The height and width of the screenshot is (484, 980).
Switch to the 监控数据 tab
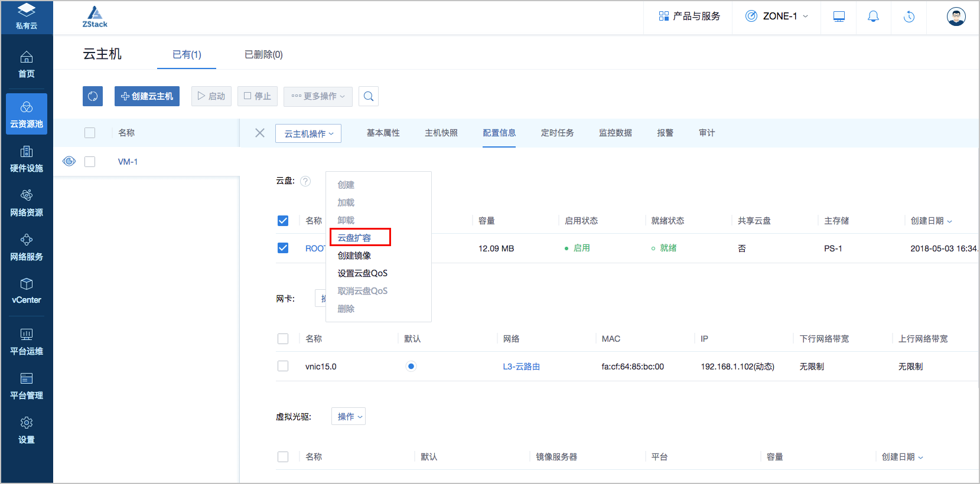tap(615, 133)
